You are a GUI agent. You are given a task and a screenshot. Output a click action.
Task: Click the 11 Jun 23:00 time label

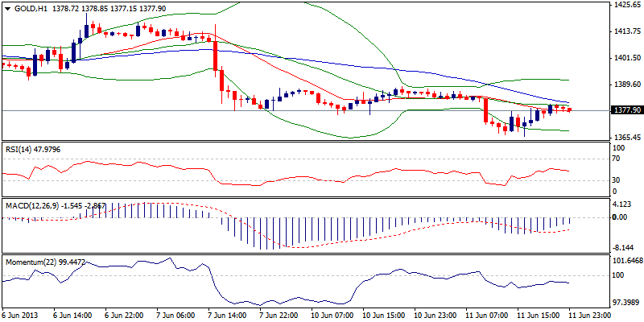tap(590, 315)
